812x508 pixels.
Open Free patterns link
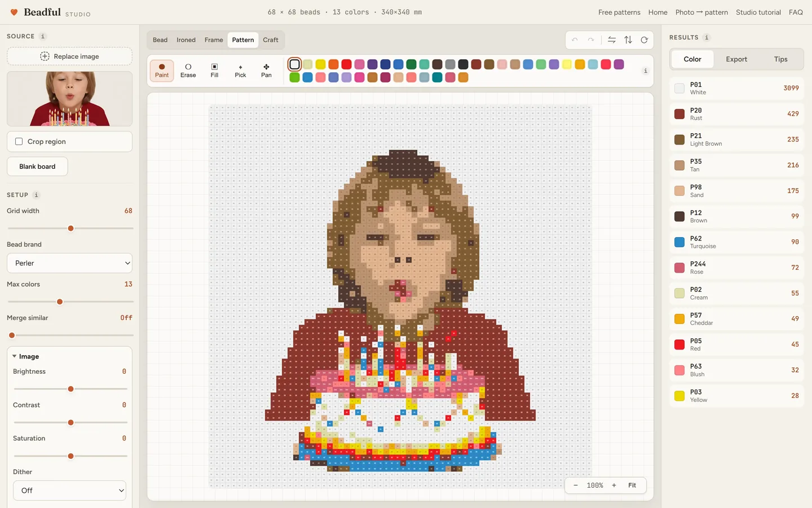click(619, 12)
